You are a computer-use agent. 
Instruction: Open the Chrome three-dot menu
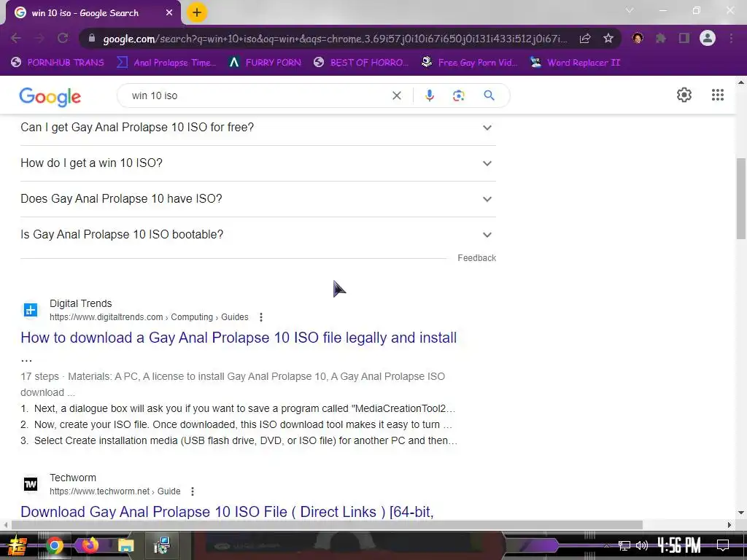coord(731,38)
